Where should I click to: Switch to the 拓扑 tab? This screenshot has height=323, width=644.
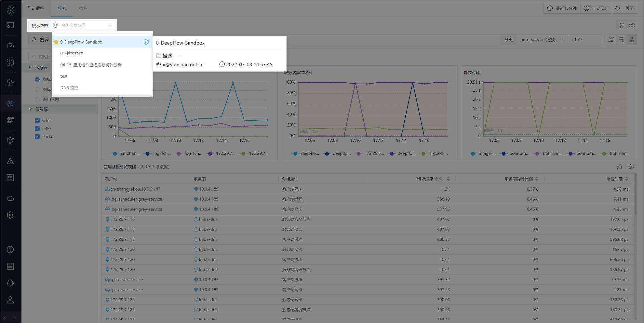click(83, 8)
